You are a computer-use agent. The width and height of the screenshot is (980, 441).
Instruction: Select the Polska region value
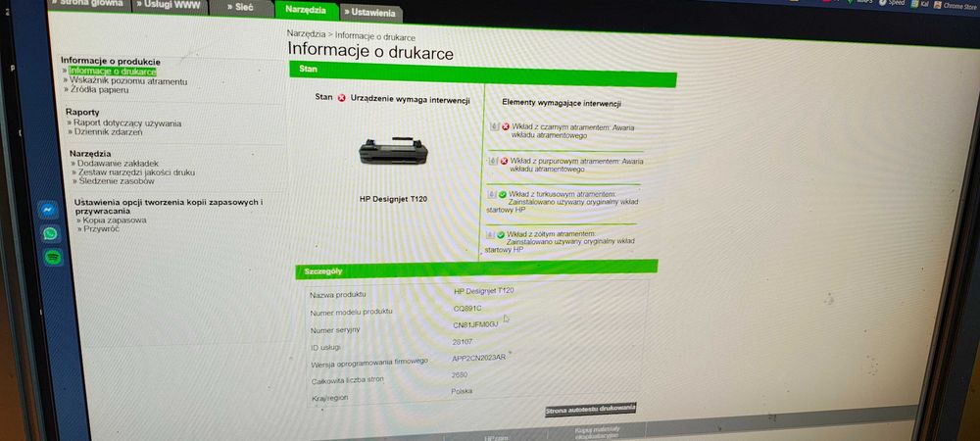point(462,391)
